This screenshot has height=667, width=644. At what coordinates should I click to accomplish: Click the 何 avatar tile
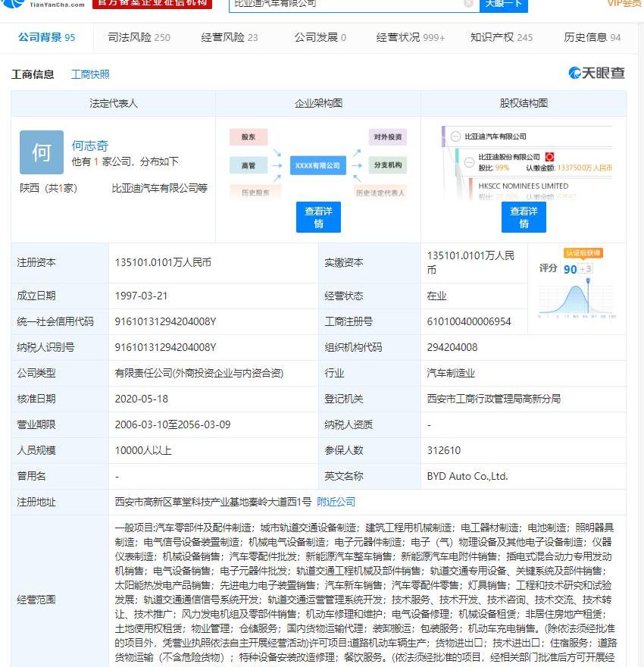point(42,152)
